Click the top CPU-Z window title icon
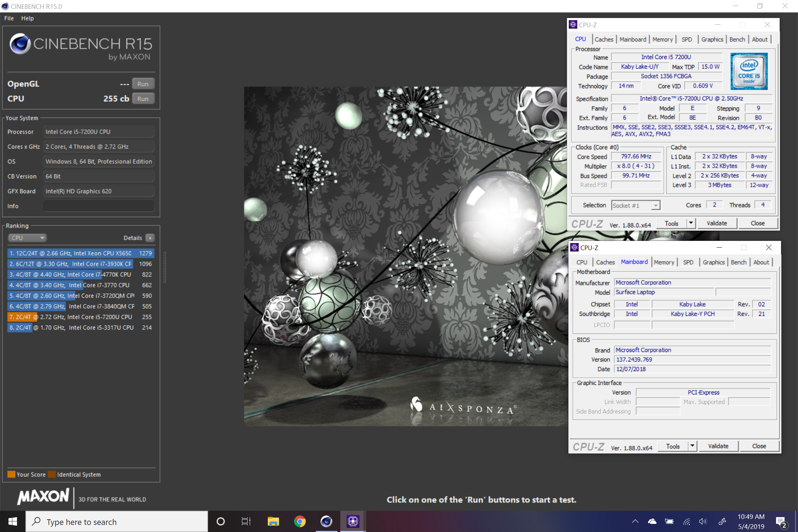The height and width of the screenshot is (532, 798). point(573,24)
